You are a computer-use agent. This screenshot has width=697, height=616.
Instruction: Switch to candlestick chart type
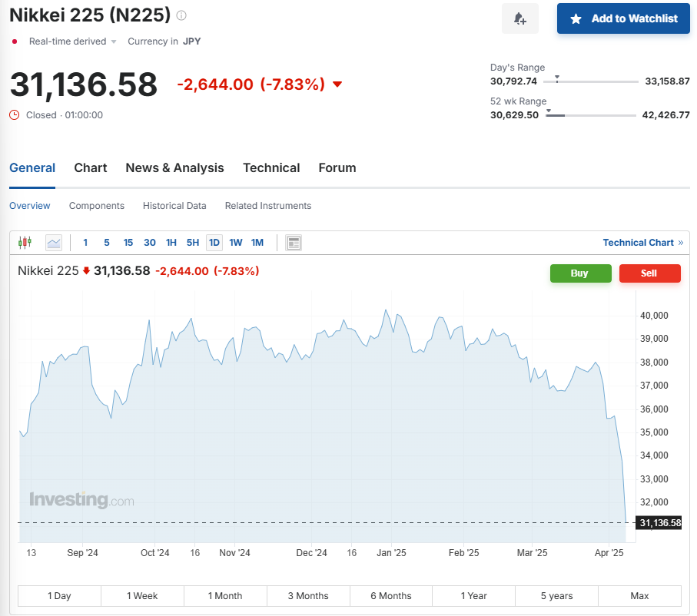coord(25,243)
